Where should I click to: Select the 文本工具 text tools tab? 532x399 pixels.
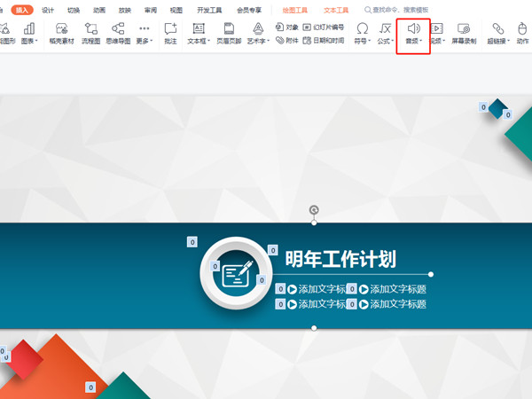tap(336, 10)
